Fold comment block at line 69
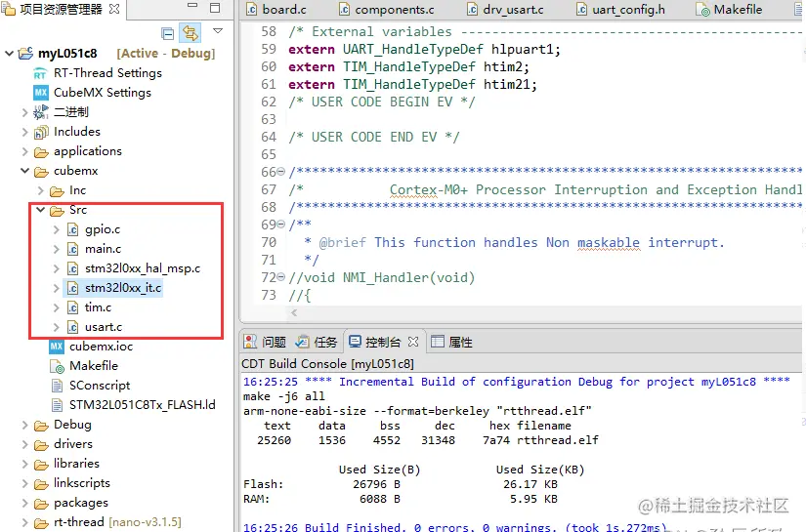This screenshot has height=532, width=806. [x=281, y=225]
